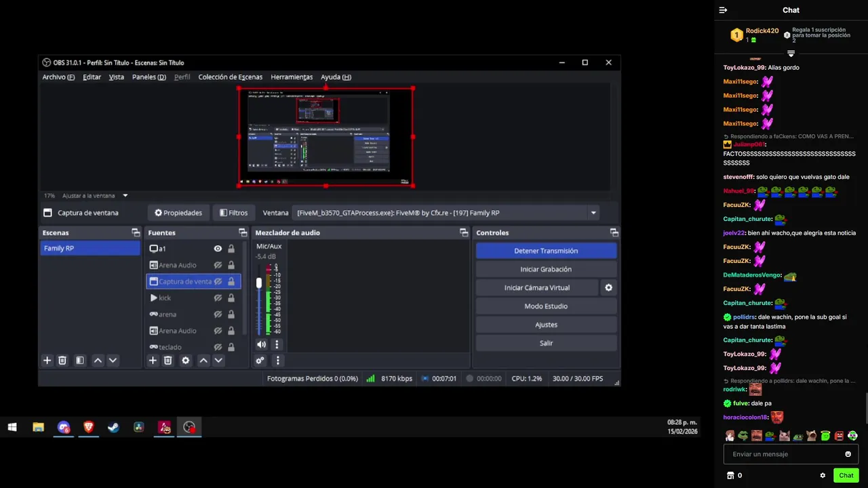Open the Colección de Escenas menu
The image size is (868, 488).
click(230, 77)
